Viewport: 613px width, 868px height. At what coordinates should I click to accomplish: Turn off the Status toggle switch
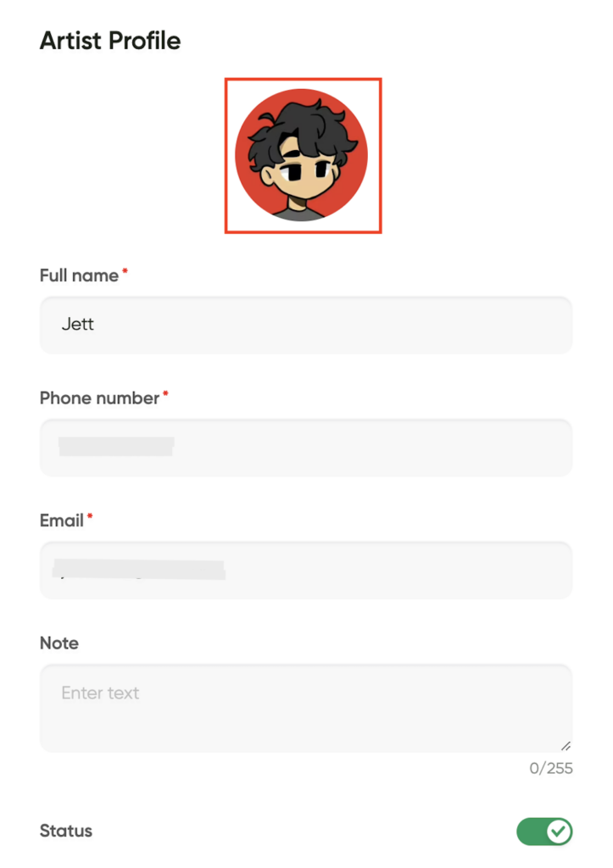[544, 831]
